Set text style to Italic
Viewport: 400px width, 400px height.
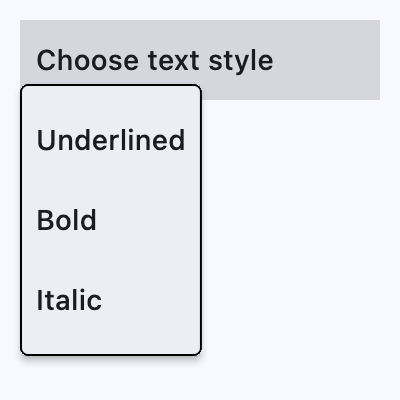click(111, 300)
